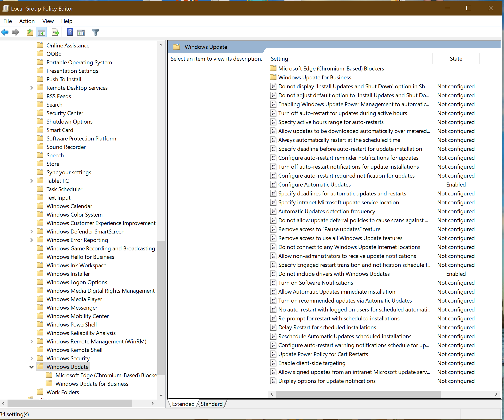This screenshot has width=504, height=420.
Task: Click the Windows Update header folder icon
Action: pyautogui.click(x=176, y=47)
